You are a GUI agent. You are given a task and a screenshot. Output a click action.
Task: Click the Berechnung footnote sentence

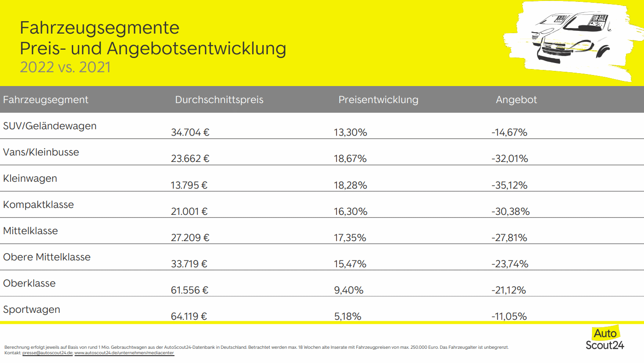coord(256,347)
